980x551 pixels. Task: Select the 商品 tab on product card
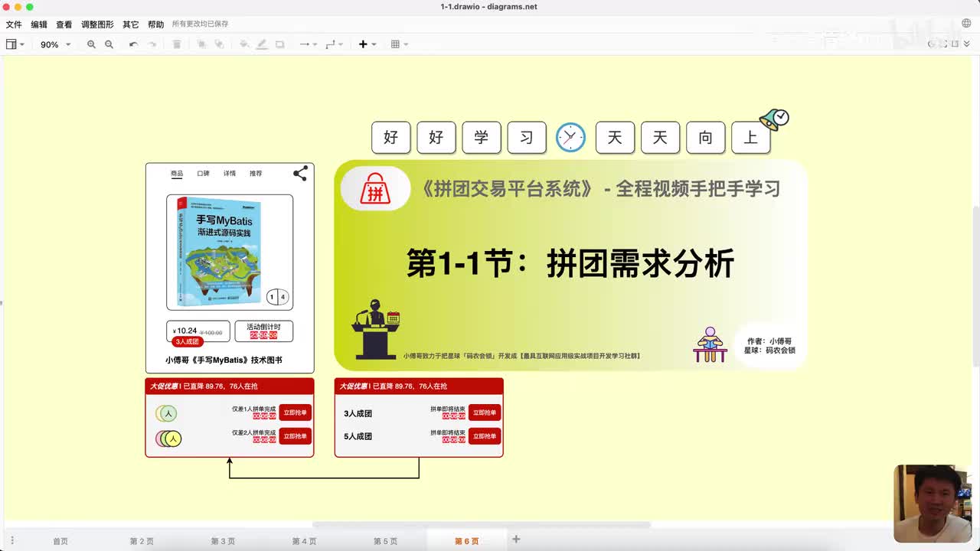click(x=177, y=174)
